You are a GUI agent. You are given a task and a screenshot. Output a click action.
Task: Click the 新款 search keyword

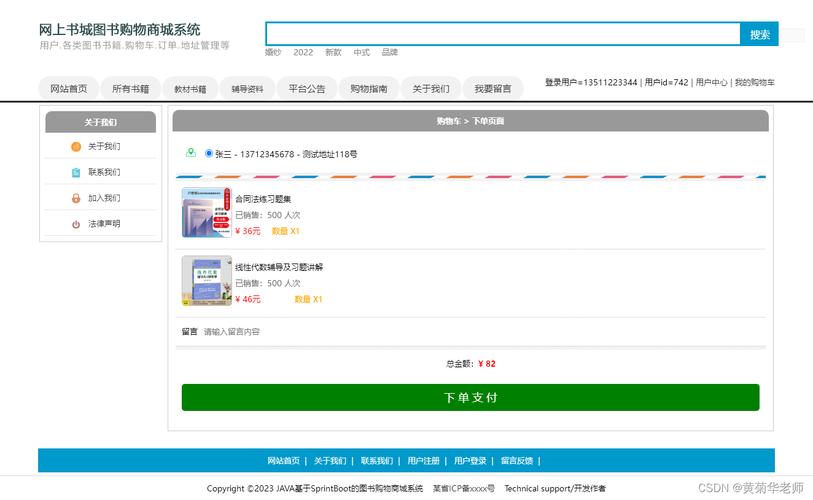pyautogui.click(x=333, y=52)
